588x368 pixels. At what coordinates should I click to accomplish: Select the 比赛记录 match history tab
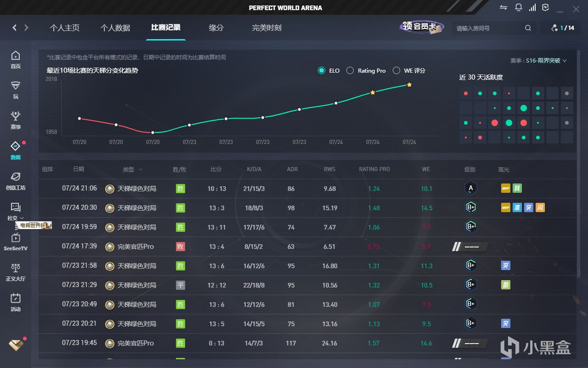coord(166,28)
